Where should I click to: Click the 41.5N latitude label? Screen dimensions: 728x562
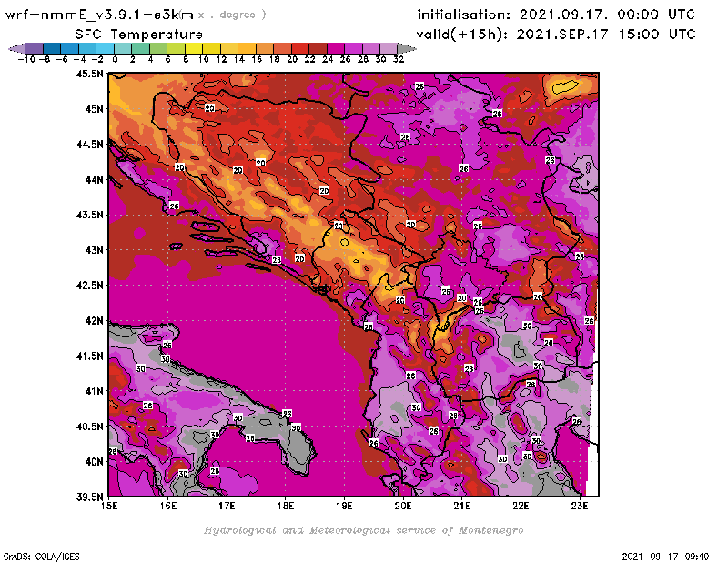click(x=89, y=356)
